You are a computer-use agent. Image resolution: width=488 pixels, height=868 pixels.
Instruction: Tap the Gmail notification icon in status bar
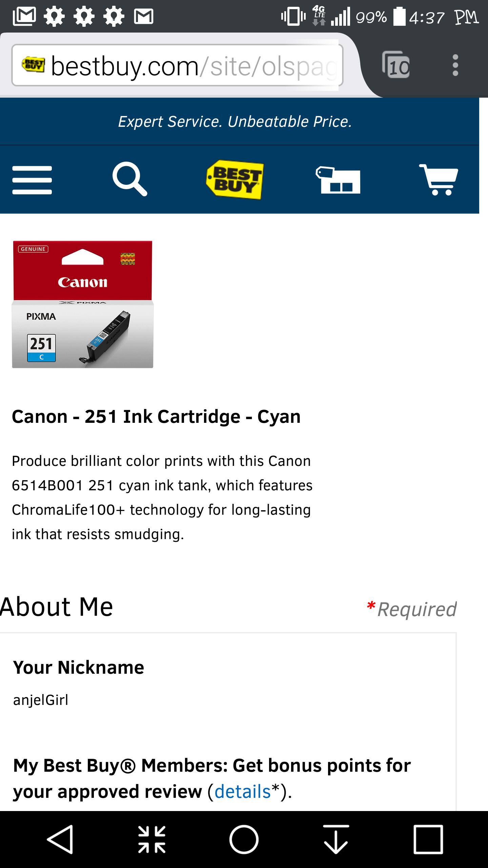tap(144, 16)
